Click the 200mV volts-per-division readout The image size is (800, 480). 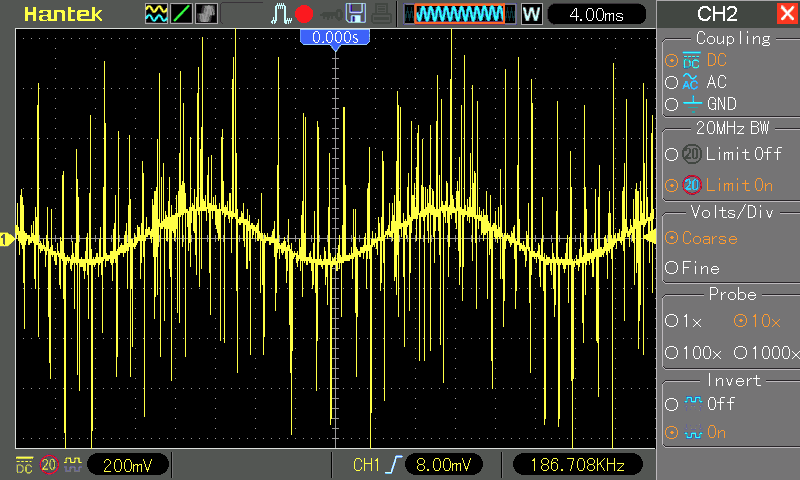pyautogui.click(x=128, y=465)
